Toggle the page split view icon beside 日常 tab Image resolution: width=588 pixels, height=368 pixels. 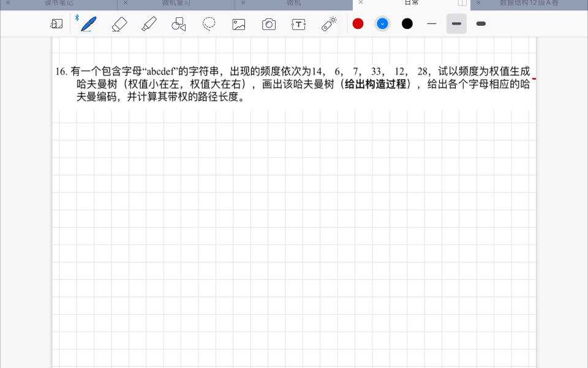[x=462, y=3]
